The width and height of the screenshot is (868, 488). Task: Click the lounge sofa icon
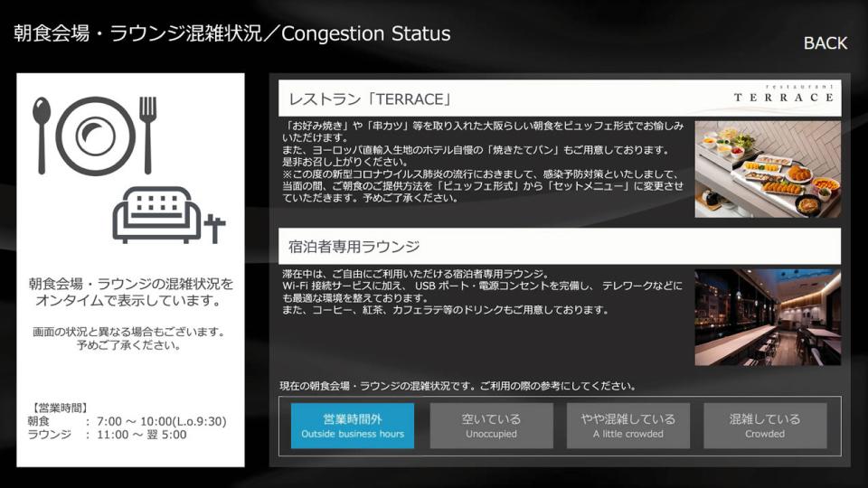click(x=168, y=215)
